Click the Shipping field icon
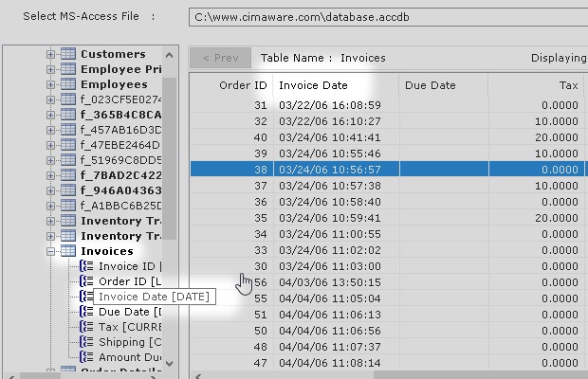This screenshot has width=588, height=379. (87, 342)
